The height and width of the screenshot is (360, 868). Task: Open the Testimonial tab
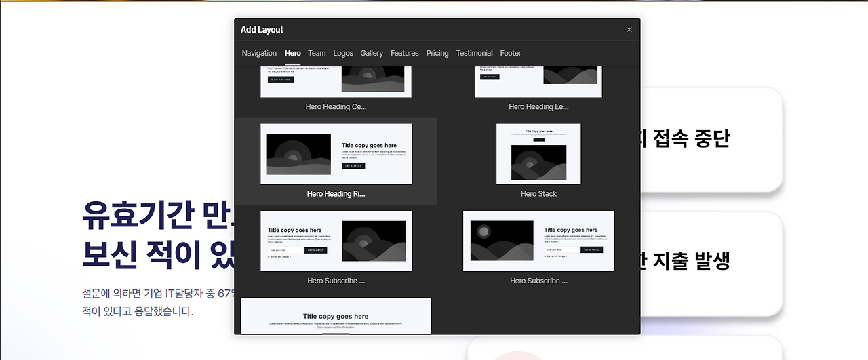pyautogui.click(x=475, y=53)
